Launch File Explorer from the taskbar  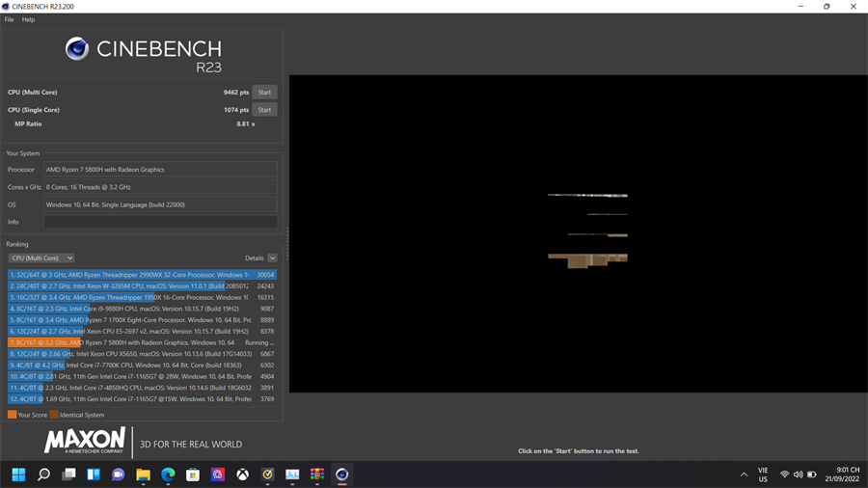click(x=143, y=474)
